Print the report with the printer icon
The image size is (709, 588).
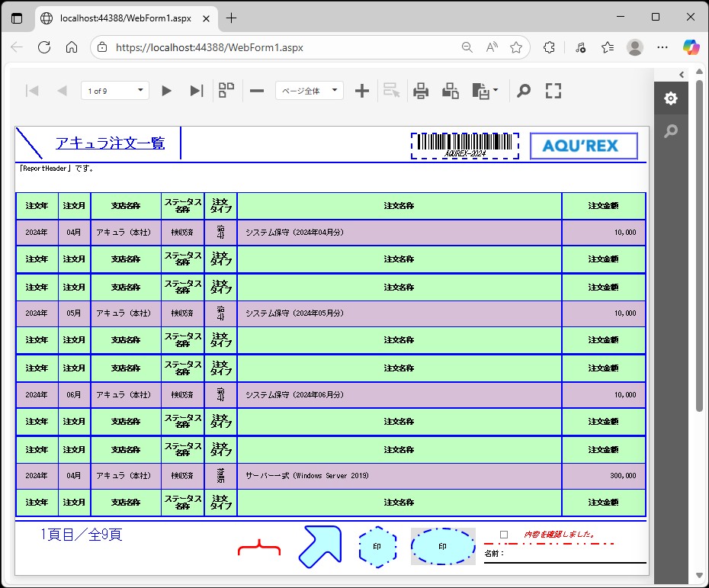[421, 92]
